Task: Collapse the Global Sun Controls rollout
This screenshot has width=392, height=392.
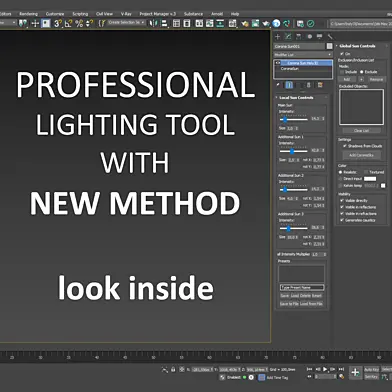Action: coord(337,46)
